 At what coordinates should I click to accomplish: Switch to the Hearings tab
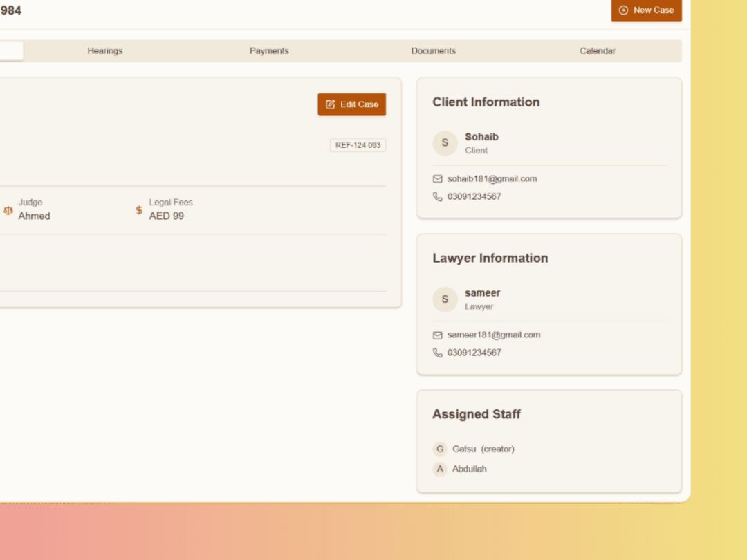(x=104, y=50)
